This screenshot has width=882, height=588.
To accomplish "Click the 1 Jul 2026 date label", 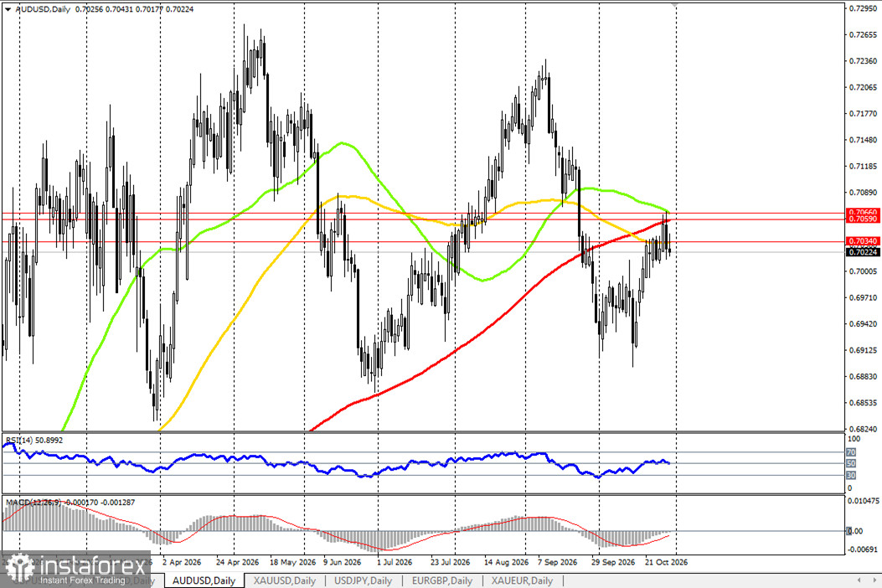I will coord(395,562).
